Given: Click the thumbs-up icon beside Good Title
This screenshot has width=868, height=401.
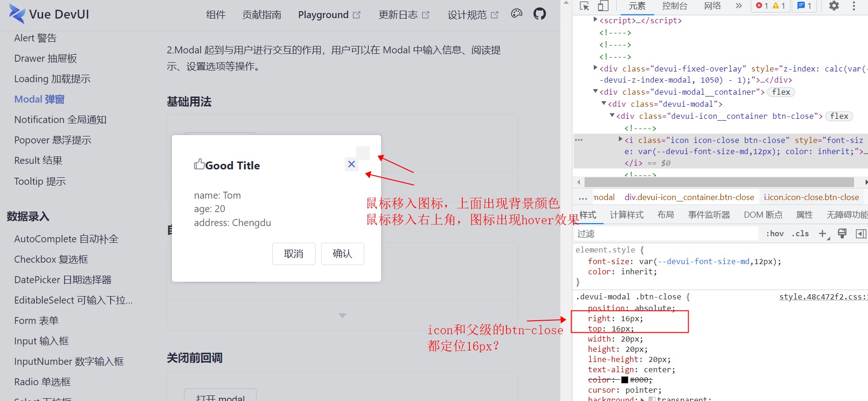Looking at the screenshot, I should point(199,164).
